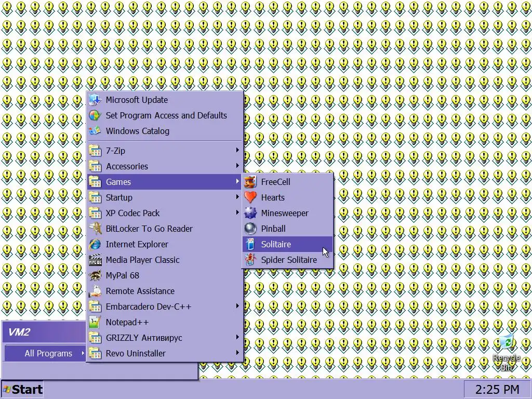Click the Spider Solitaire icon
The image size is (532, 399).
[x=250, y=260]
